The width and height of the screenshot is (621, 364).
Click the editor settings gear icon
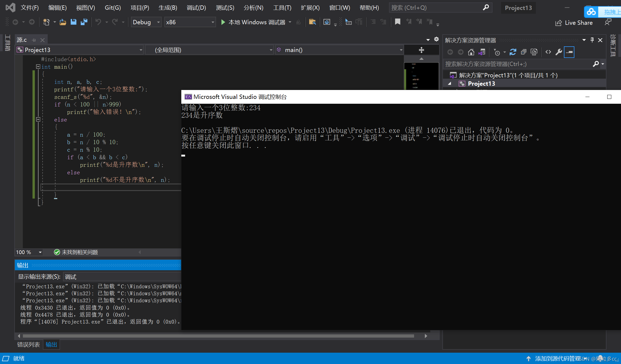(x=436, y=39)
